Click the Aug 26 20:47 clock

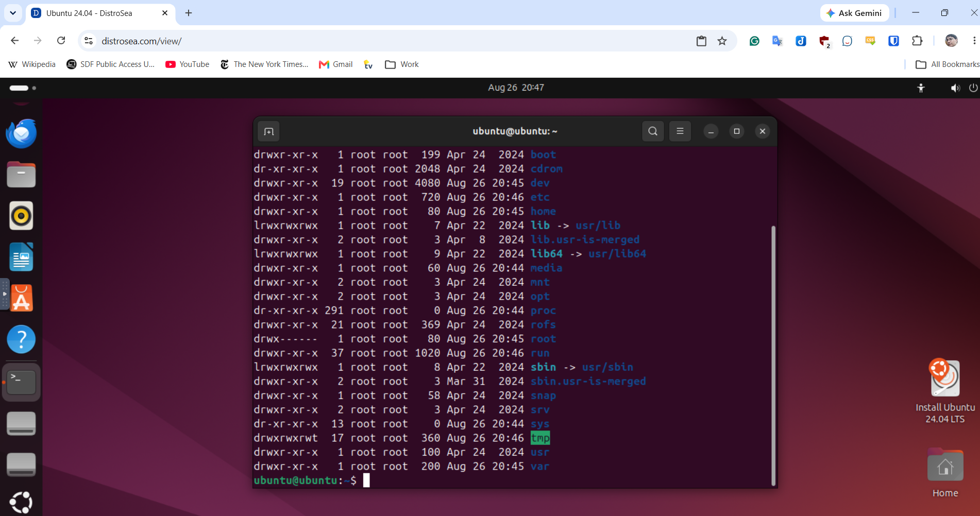click(x=516, y=88)
